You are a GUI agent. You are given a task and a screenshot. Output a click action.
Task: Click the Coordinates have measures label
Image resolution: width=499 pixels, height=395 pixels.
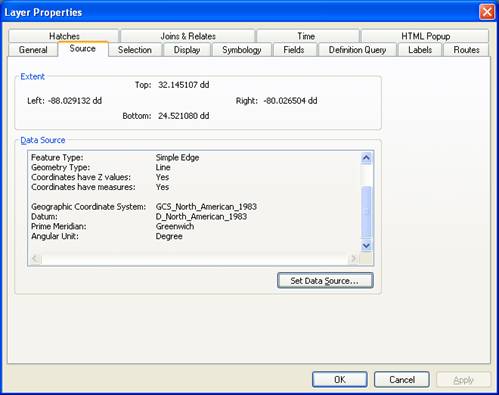click(83, 187)
